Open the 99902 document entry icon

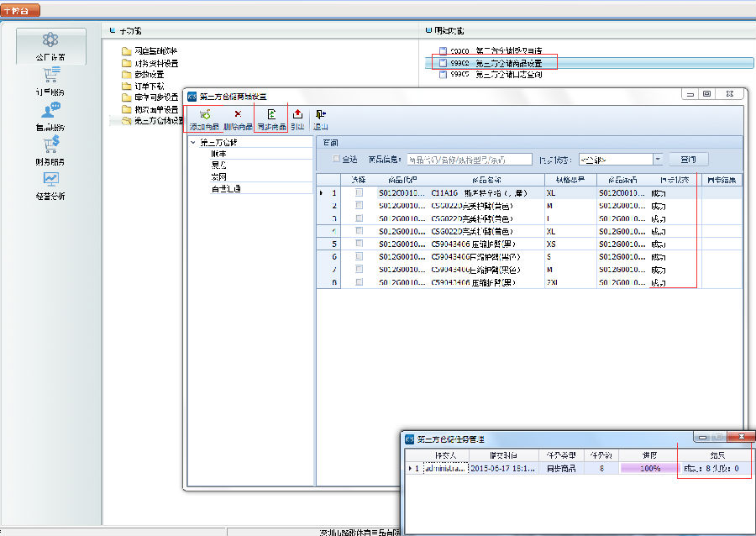click(x=443, y=63)
